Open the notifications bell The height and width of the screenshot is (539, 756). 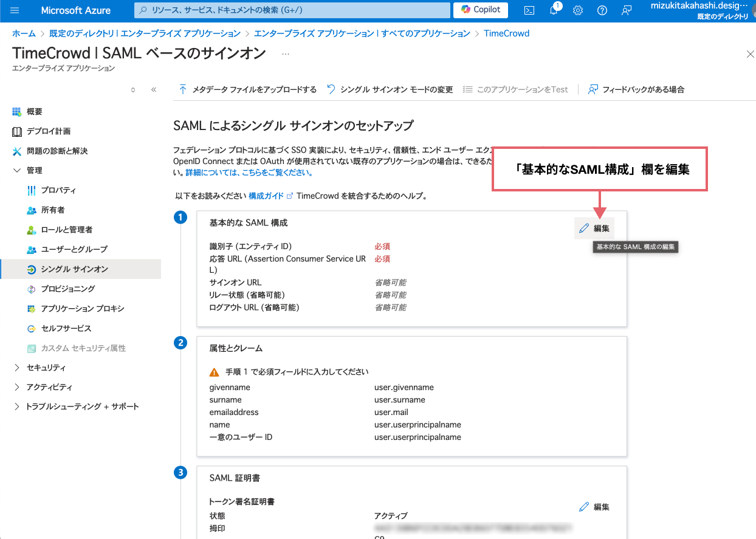pyautogui.click(x=553, y=10)
